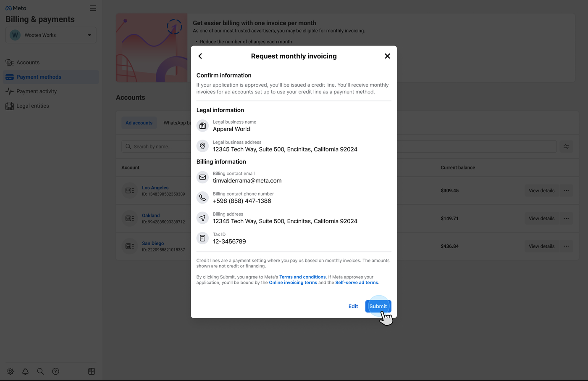Image resolution: width=588 pixels, height=381 pixels.
Task: Click the Apparel World business name
Action: coord(231,129)
